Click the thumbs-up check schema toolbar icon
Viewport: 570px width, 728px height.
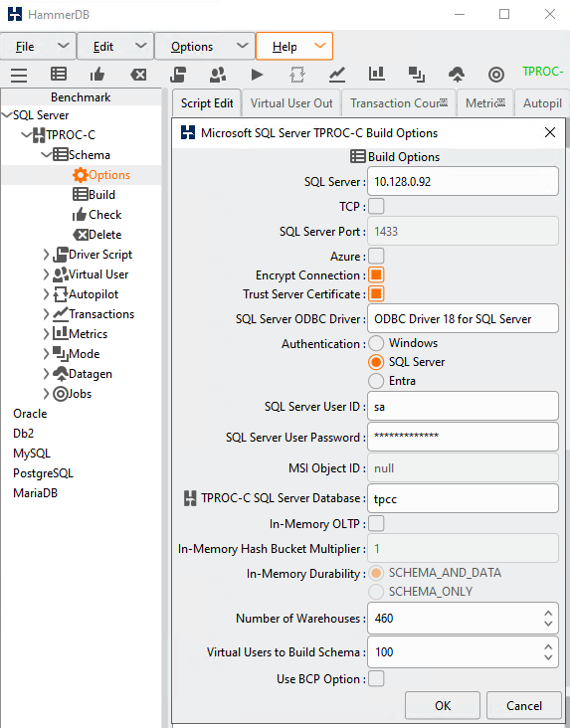(97, 75)
